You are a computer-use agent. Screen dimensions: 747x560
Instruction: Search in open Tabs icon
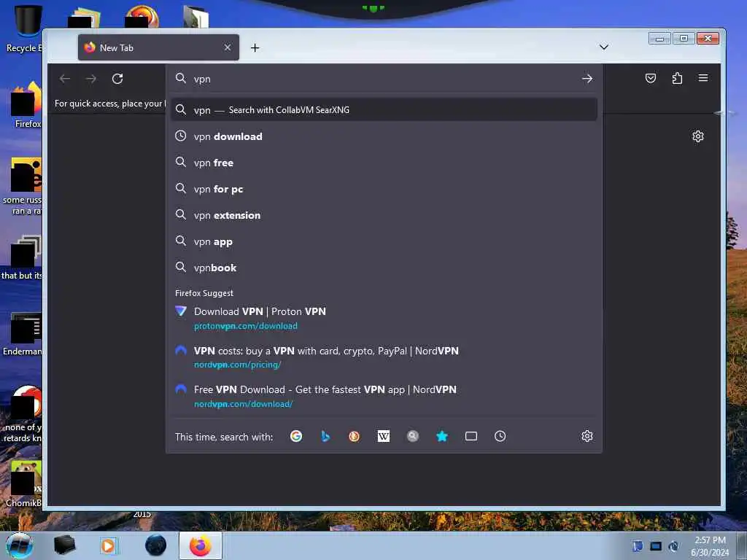[471, 436]
